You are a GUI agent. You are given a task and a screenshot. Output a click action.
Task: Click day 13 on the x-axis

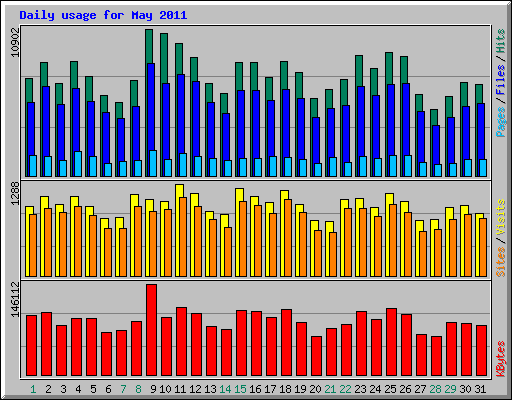[x=210, y=389]
